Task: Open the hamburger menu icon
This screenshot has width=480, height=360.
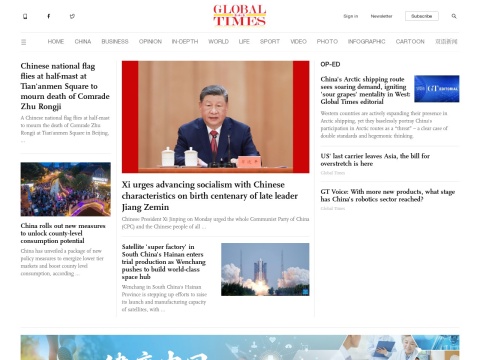Action: point(24,42)
